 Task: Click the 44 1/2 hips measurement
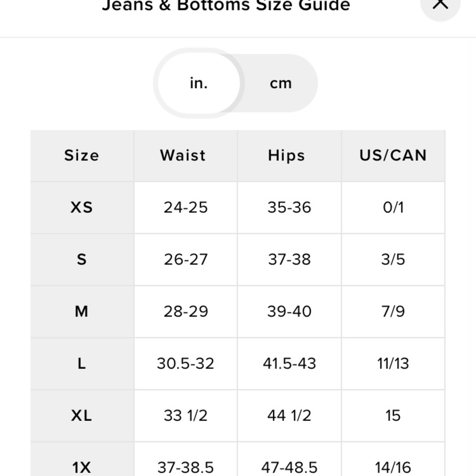289,416
